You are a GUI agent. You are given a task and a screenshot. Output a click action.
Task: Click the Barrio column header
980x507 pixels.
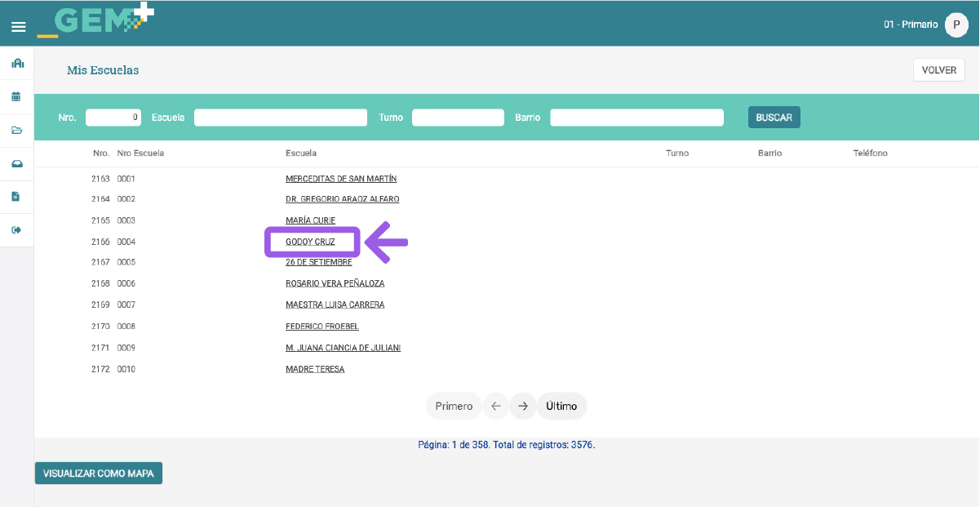[x=769, y=153]
